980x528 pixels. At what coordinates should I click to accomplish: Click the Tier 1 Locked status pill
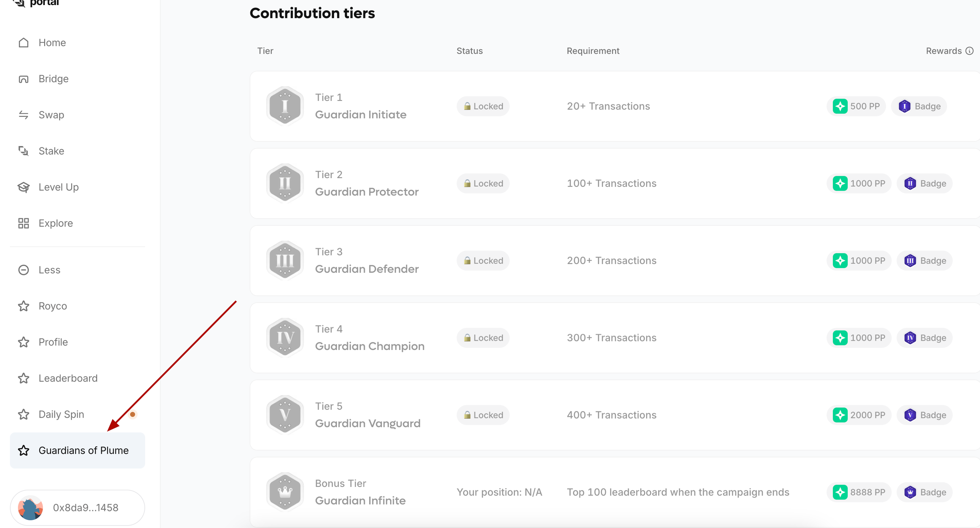pos(483,107)
